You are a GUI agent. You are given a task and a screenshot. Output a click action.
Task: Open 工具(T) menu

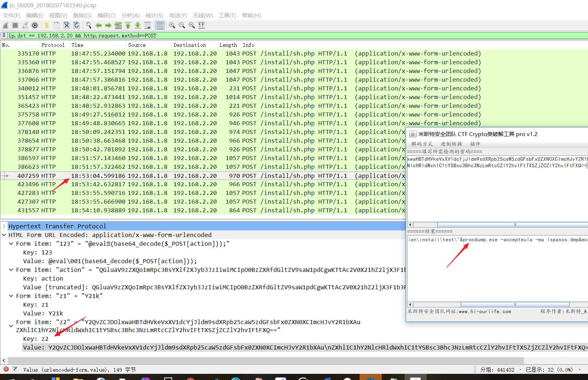[227, 15]
